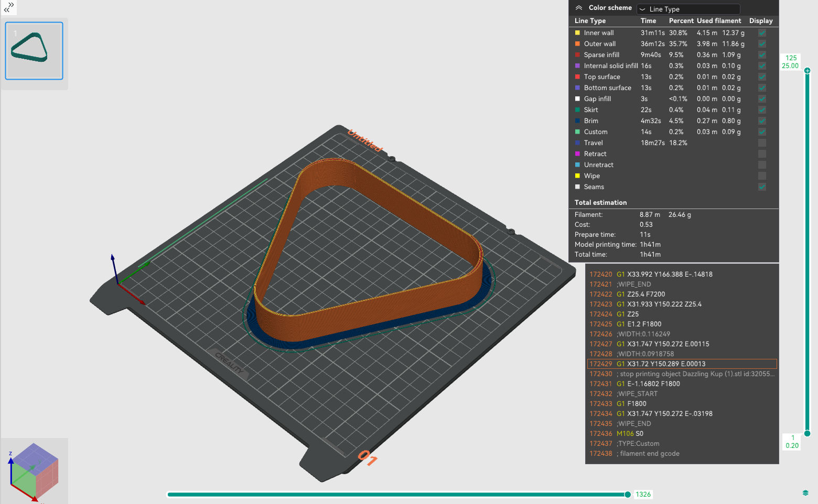
Task: Hide Brim lines via its checkbox
Action: click(762, 121)
